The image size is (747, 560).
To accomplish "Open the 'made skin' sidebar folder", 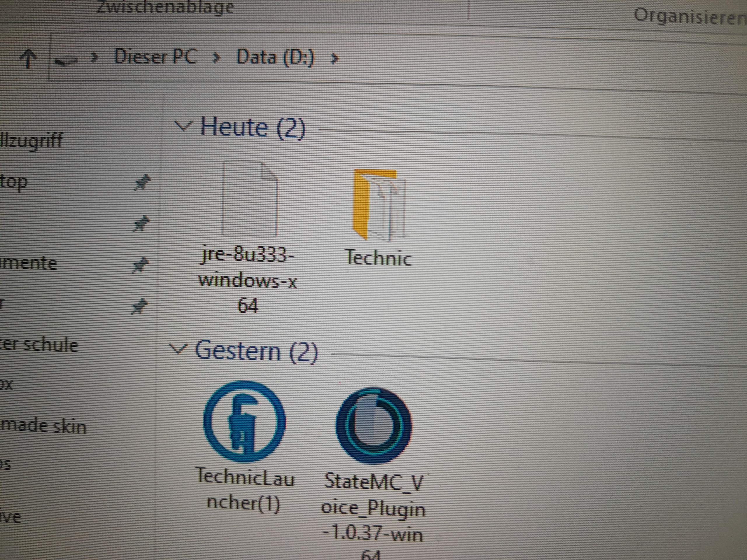I will [43, 426].
